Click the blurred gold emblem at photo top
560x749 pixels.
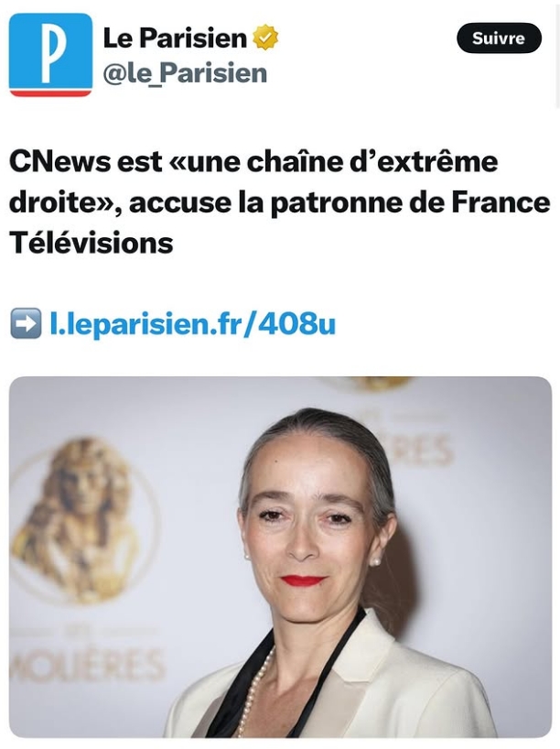[x=375, y=383]
